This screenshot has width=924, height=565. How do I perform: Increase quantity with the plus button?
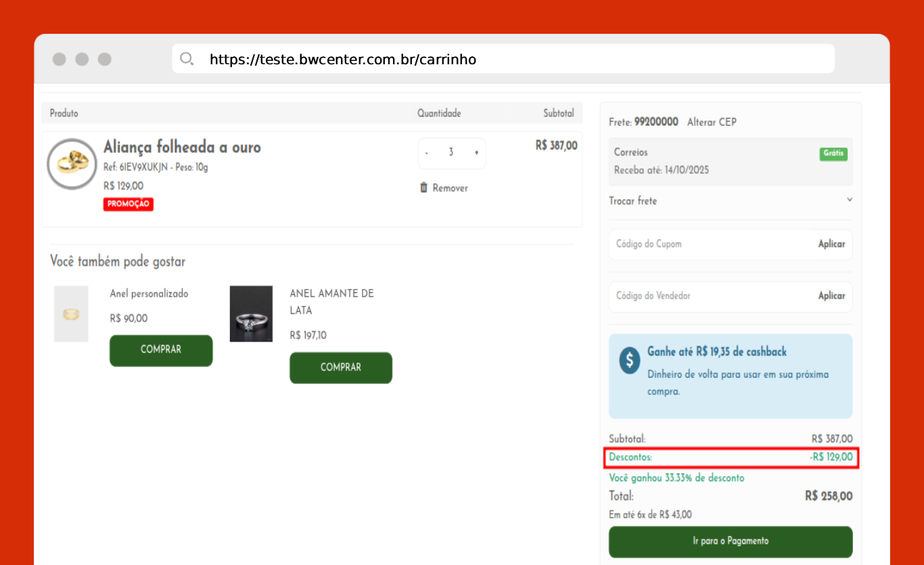click(476, 153)
